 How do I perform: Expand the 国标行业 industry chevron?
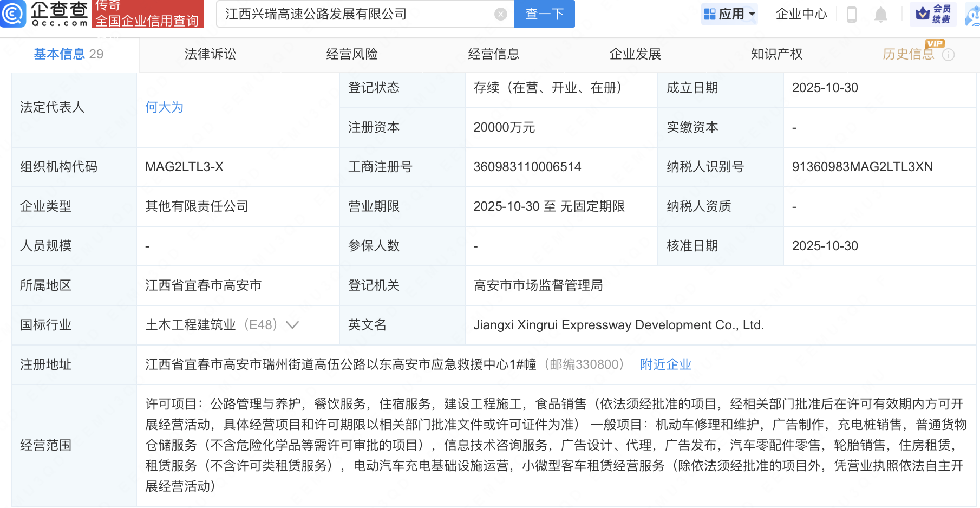(x=292, y=325)
